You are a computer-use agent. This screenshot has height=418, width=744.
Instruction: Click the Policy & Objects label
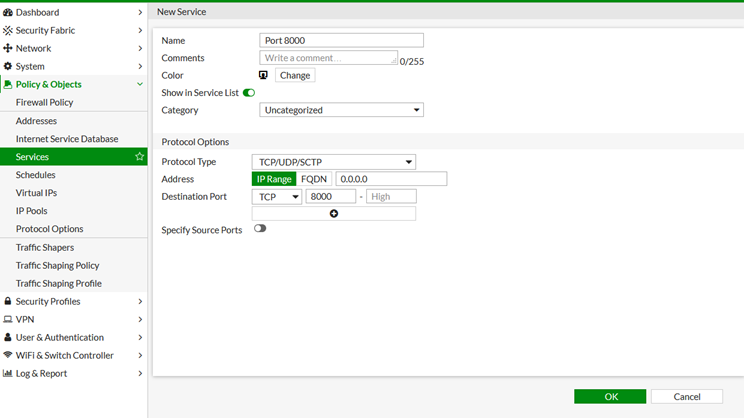[48, 84]
